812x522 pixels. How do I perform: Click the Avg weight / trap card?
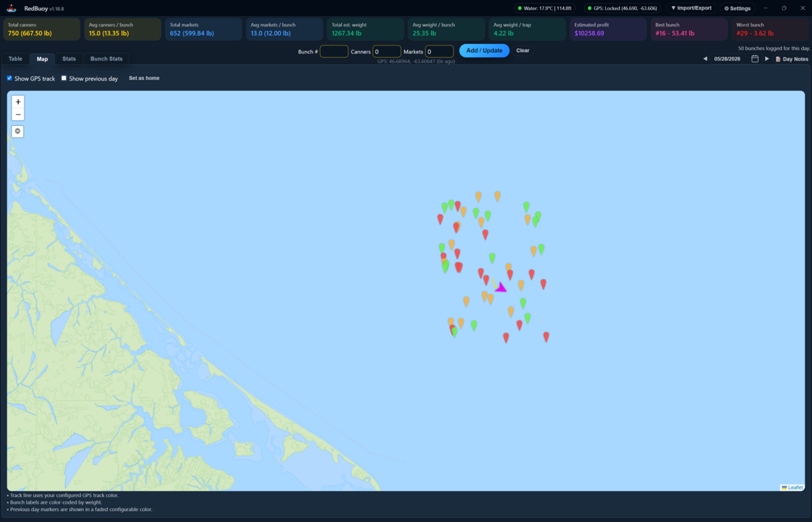[x=527, y=29]
